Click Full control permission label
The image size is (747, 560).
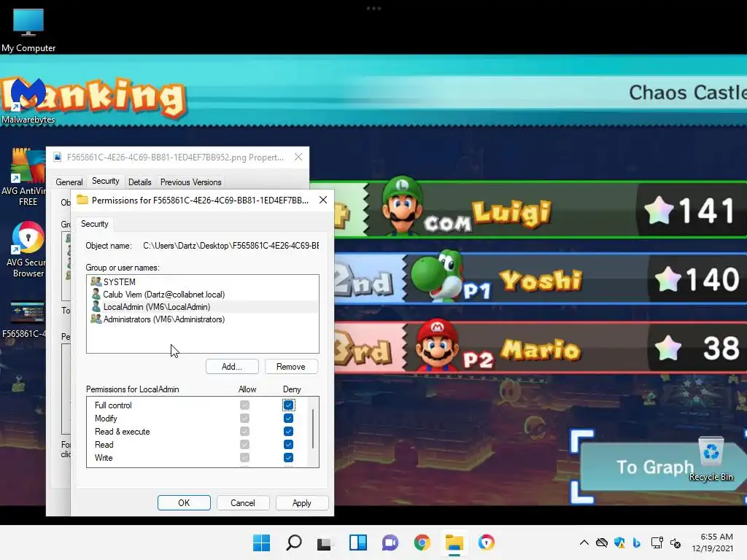pyautogui.click(x=113, y=405)
